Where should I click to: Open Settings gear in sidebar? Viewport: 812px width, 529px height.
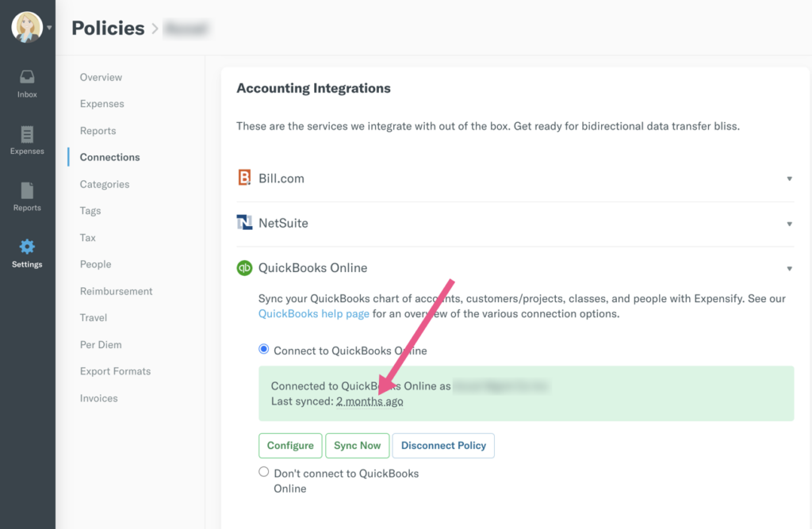click(27, 253)
